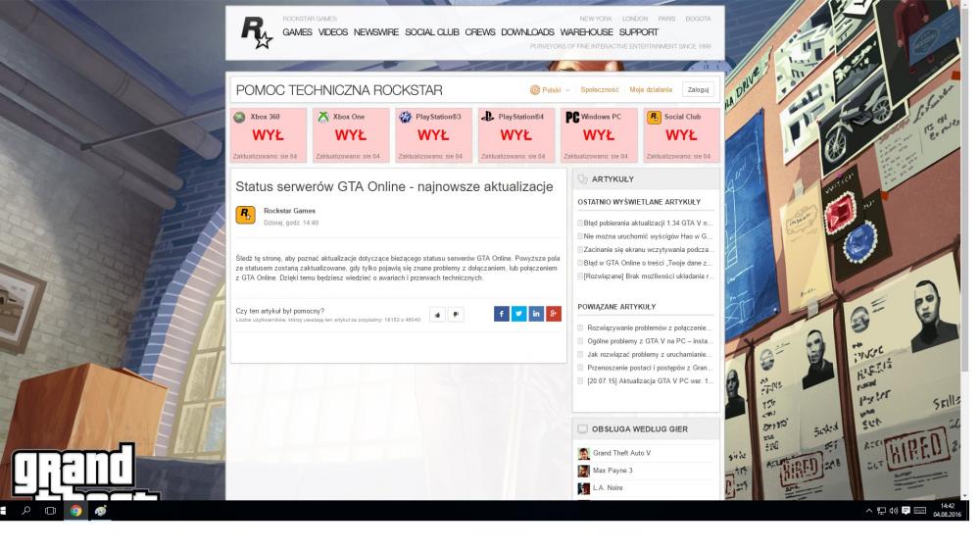
Task: Open the NEWSWIRE menu
Action: [376, 32]
